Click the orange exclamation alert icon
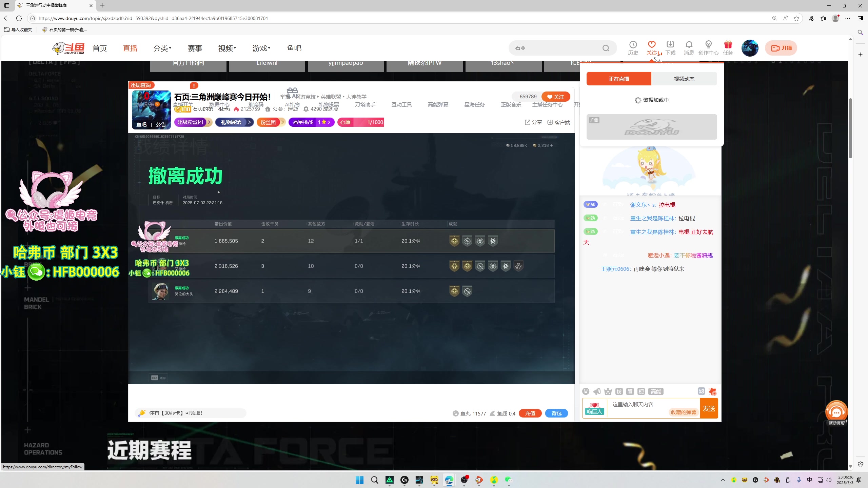Viewport: 868px width, 488px height. tap(194, 85)
